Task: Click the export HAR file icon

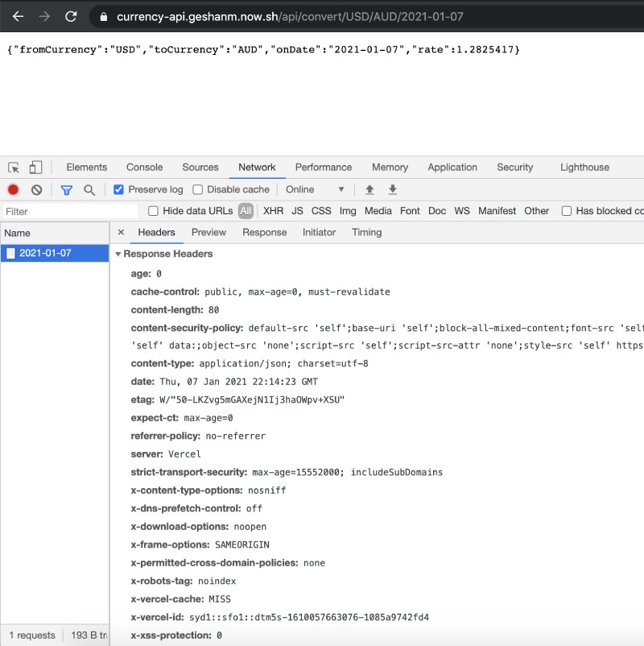Action: coord(392,189)
